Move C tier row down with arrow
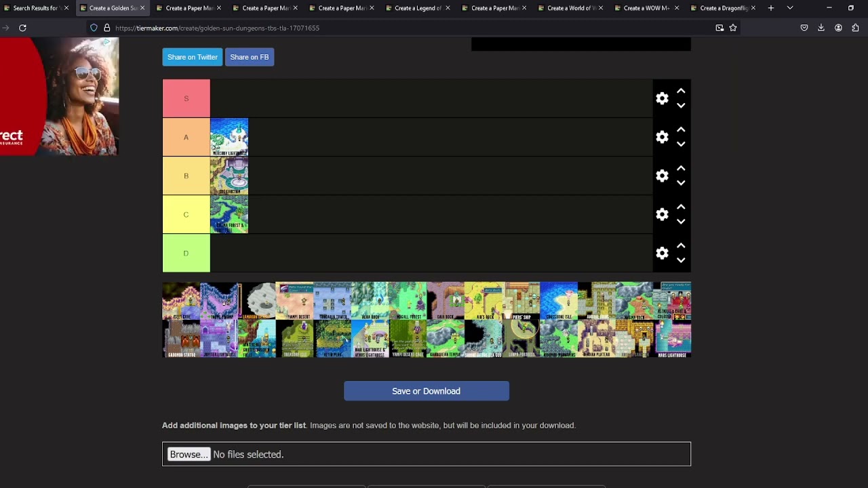 pos(681,222)
